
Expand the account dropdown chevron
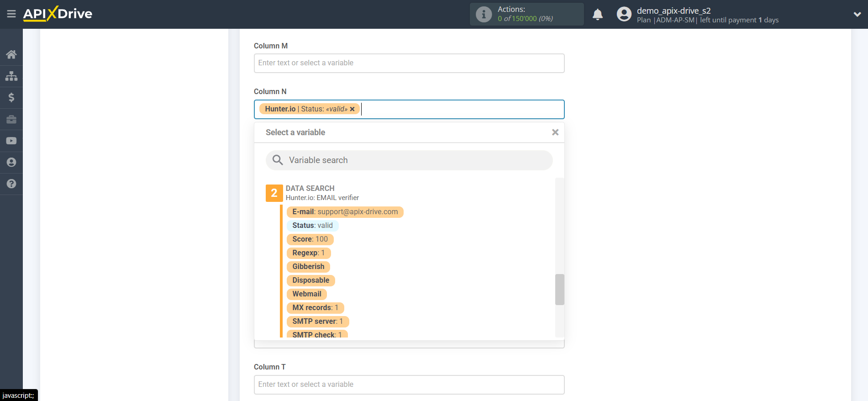point(857,14)
